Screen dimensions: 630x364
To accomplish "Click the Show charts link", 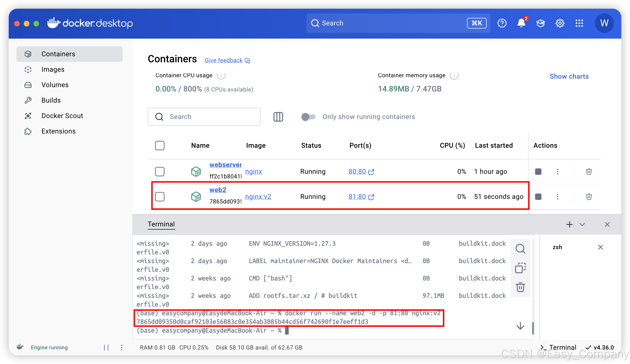I will point(569,76).
